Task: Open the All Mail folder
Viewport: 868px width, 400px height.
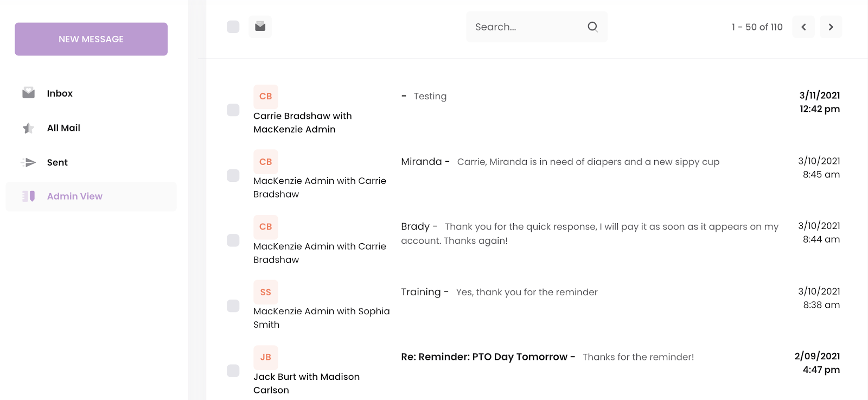Action: [x=63, y=128]
